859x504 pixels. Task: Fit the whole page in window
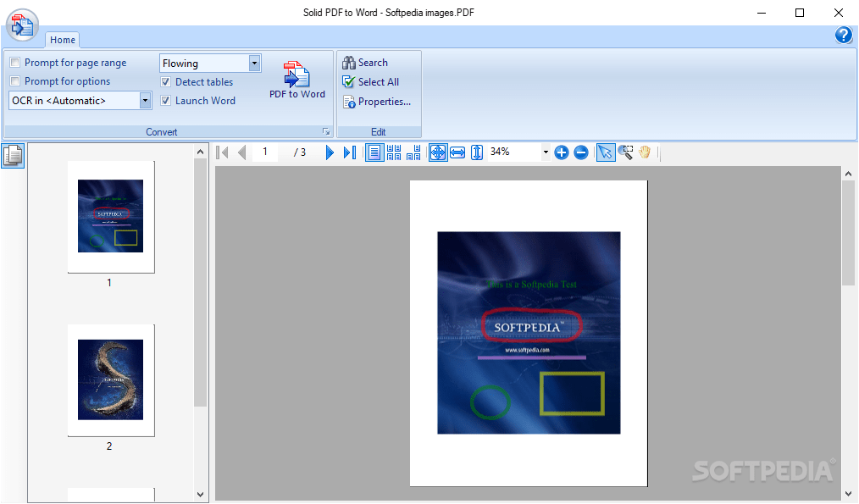[438, 152]
